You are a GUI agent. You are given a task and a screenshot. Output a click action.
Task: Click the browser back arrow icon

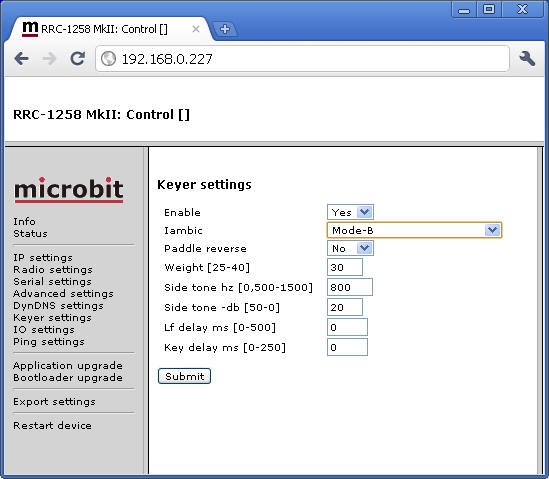(22, 58)
